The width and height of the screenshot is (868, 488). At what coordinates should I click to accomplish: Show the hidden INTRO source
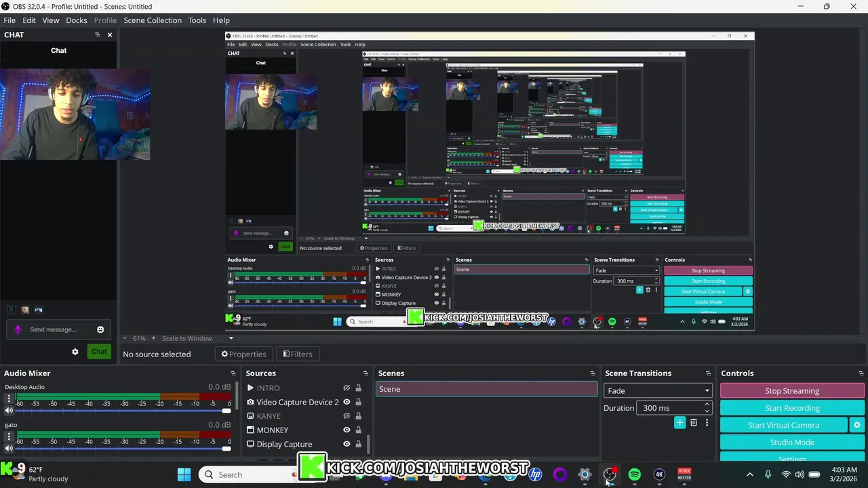click(347, 388)
